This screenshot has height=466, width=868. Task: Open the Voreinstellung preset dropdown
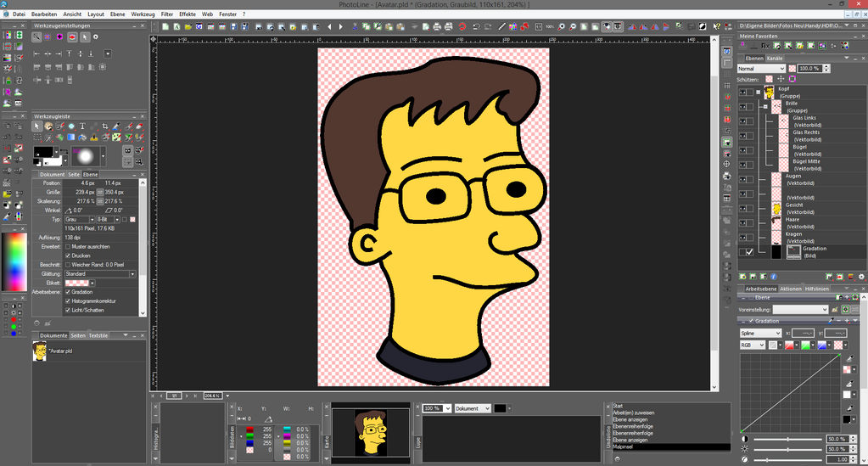coord(800,309)
